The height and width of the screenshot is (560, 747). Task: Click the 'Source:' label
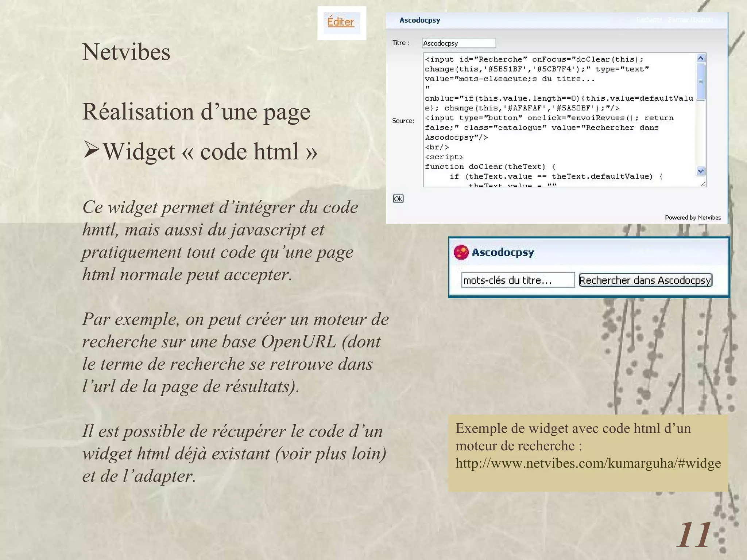pos(403,121)
